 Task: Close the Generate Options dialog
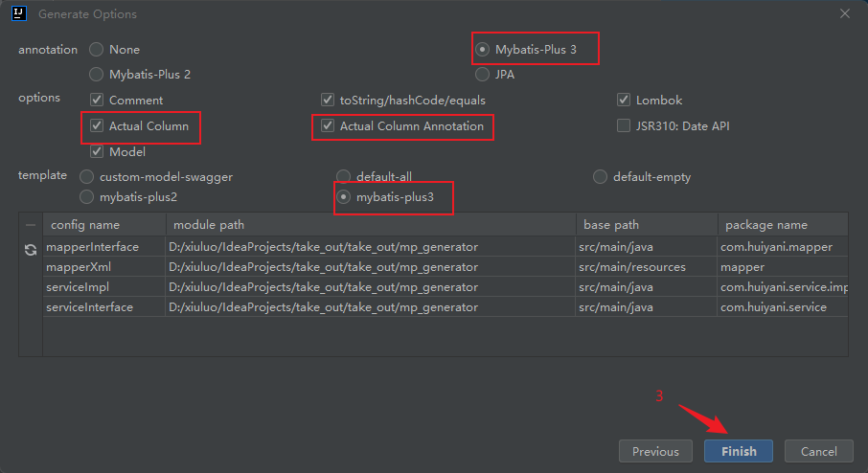(x=844, y=13)
